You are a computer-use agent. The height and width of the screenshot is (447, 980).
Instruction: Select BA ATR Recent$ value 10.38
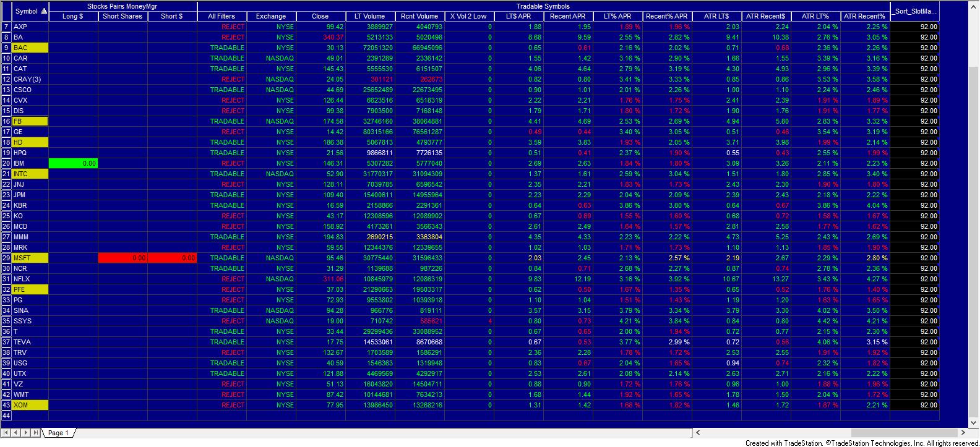coord(766,37)
